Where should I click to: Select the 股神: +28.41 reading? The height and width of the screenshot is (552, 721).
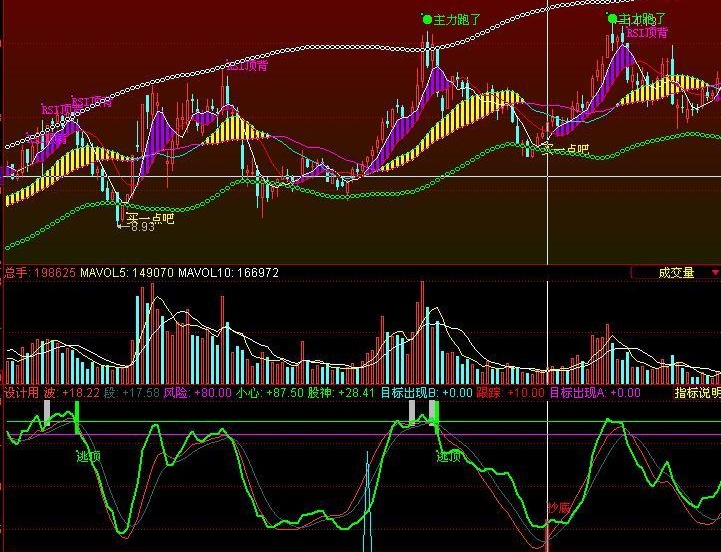point(342,393)
